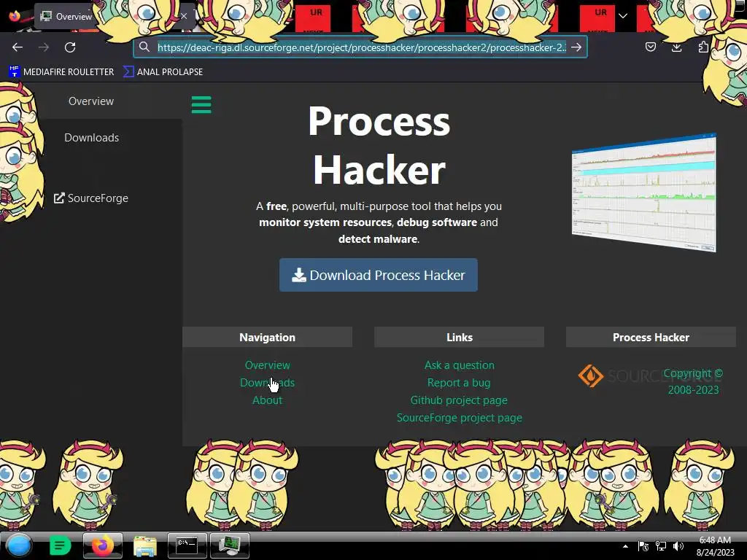Click the forward navigation arrow
747x560 pixels.
click(44, 47)
